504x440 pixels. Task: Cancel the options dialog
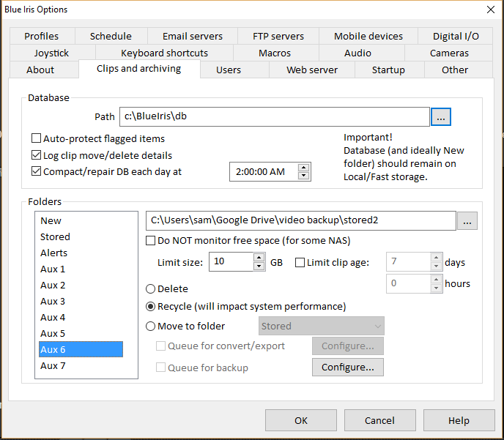(x=380, y=420)
